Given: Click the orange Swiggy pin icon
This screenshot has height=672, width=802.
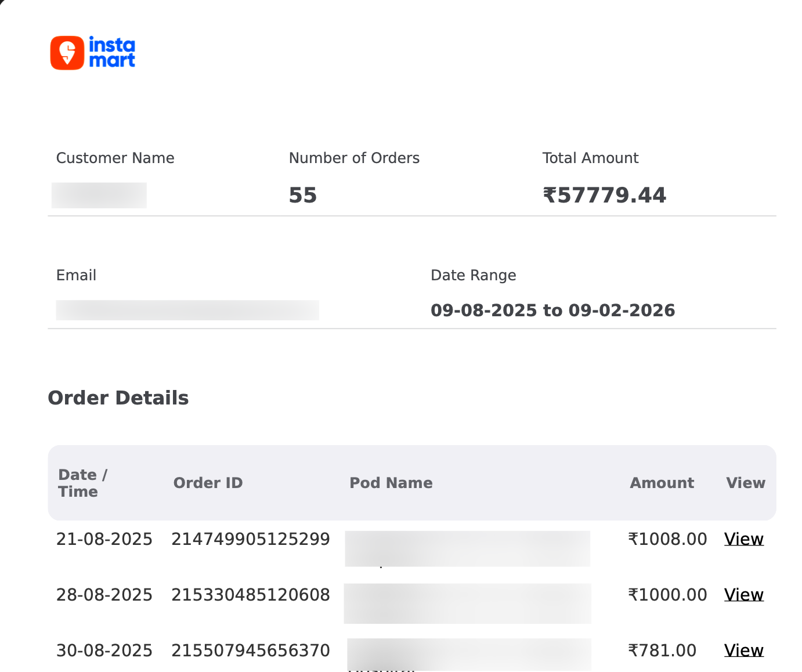Looking at the screenshot, I should 67,52.
